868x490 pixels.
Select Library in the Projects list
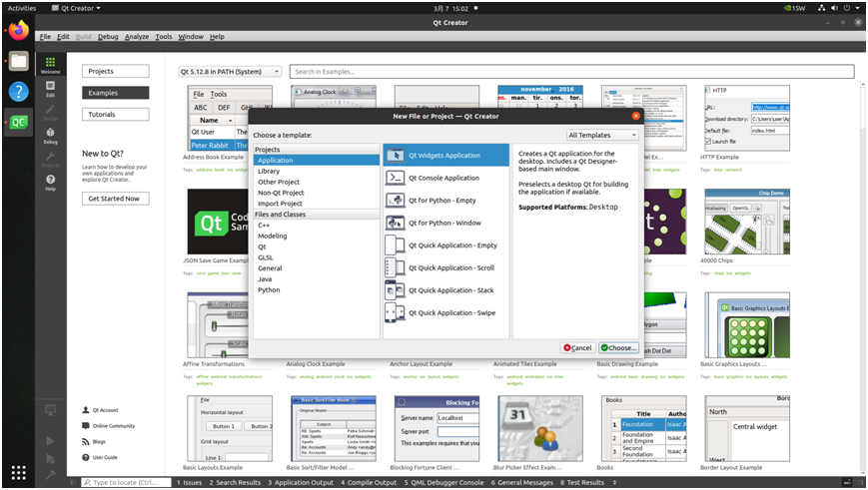tap(269, 171)
